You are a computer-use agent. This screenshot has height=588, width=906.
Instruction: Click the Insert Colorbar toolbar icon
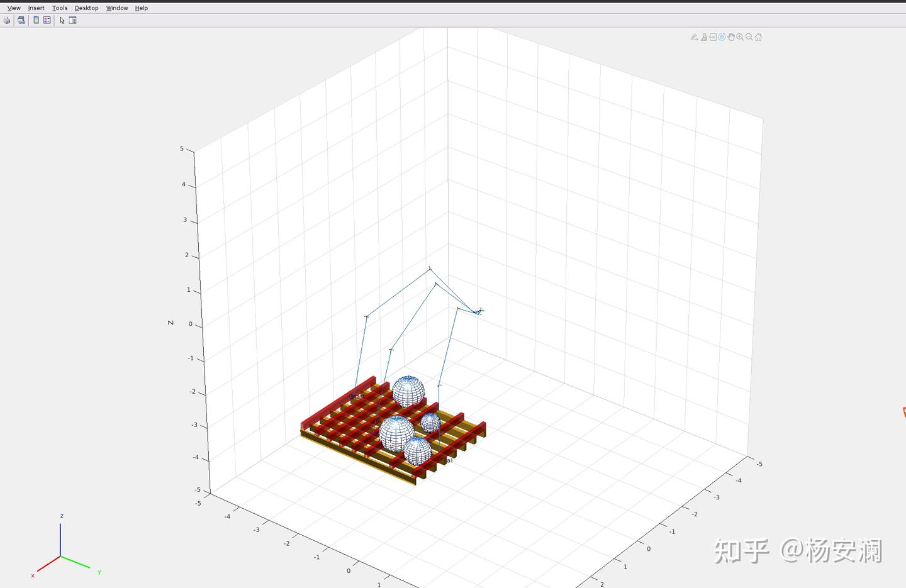(36, 20)
